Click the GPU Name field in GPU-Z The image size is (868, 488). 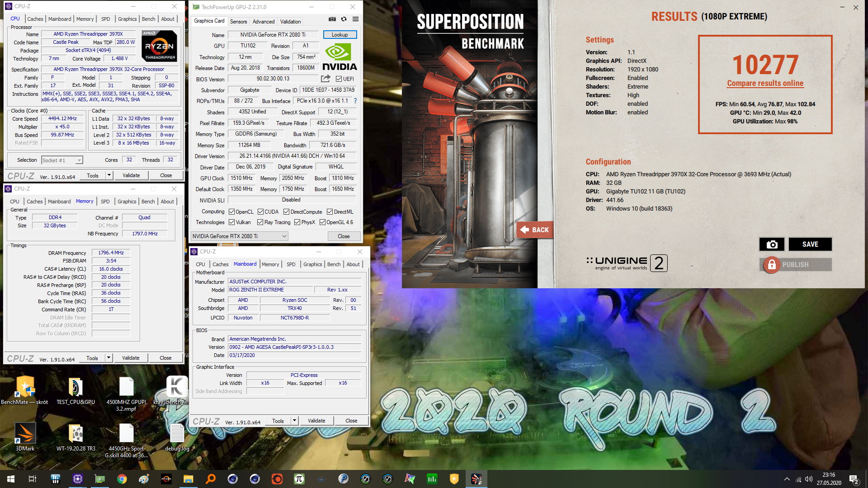pos(273,35)
